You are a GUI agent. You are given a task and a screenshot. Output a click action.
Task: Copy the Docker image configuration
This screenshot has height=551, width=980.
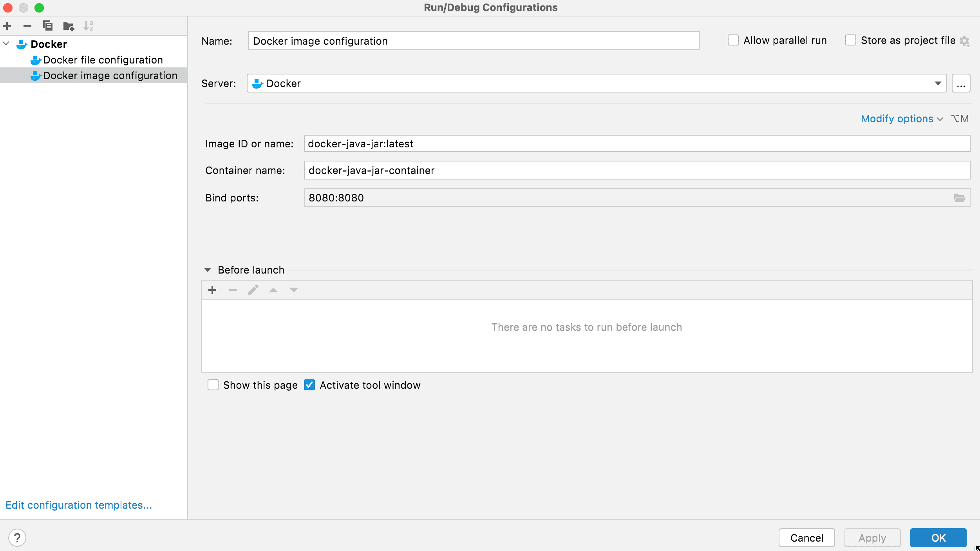click(48, 25)
